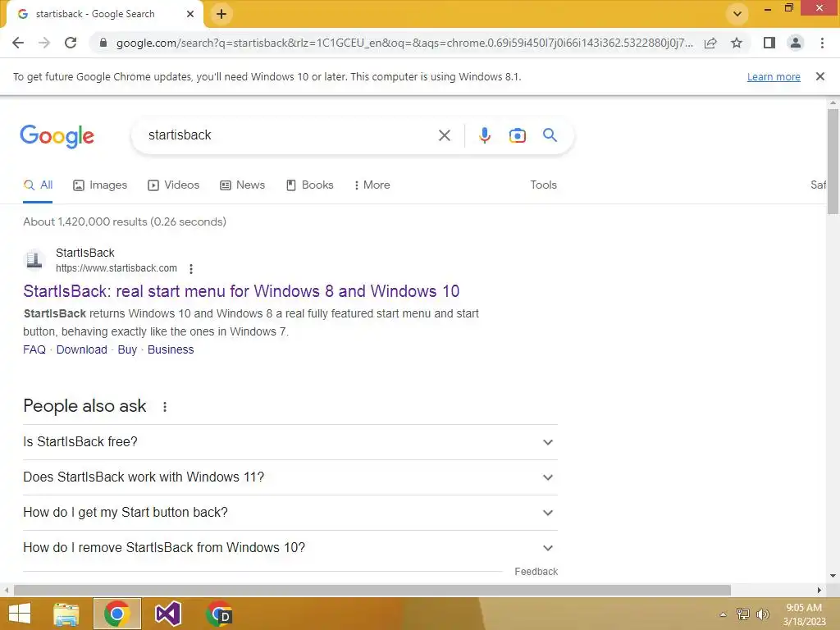840x630 pixels.
Task: Clear the search box text
Action: tap(444, 135)
